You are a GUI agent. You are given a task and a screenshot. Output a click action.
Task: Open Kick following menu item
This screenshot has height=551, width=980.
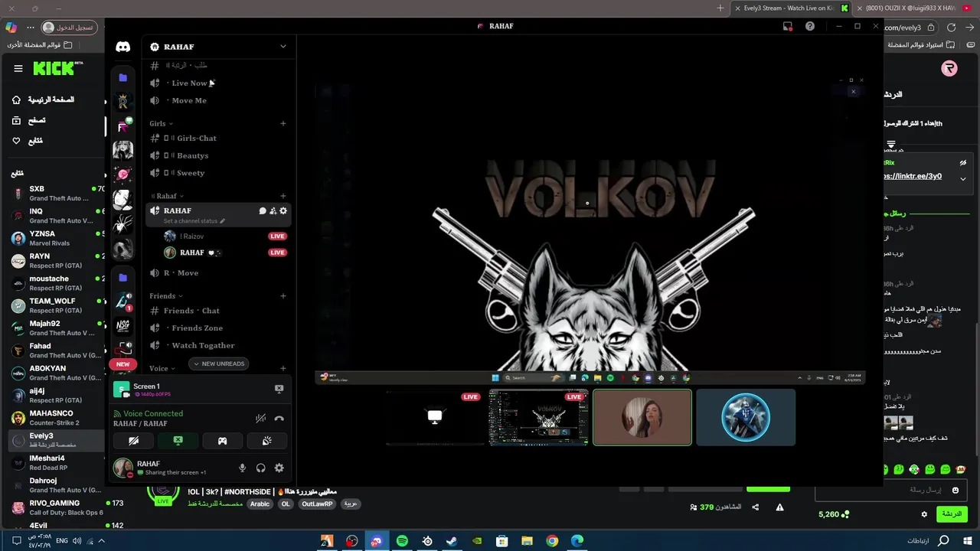pos(28,141)
